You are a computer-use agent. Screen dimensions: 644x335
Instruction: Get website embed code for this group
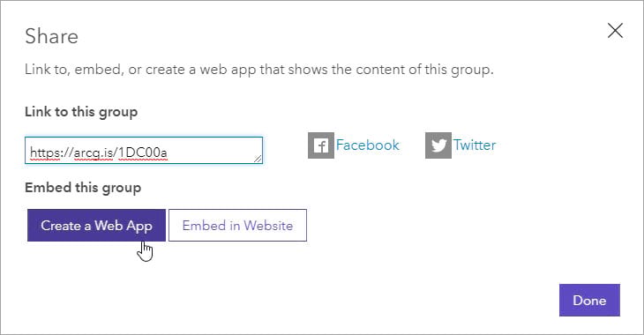pos(237,226)
